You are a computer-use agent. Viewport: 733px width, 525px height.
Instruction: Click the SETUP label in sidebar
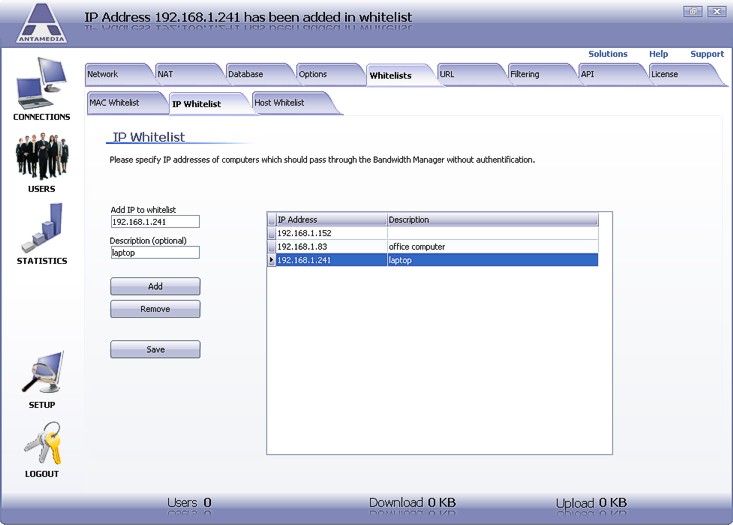coord(42,405)
